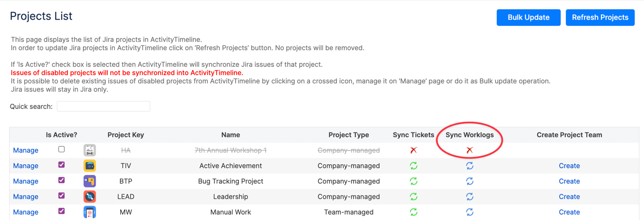Click Create link for Leadership project team
This screenshot has height=220, width=644.
(x=569, y=197)
